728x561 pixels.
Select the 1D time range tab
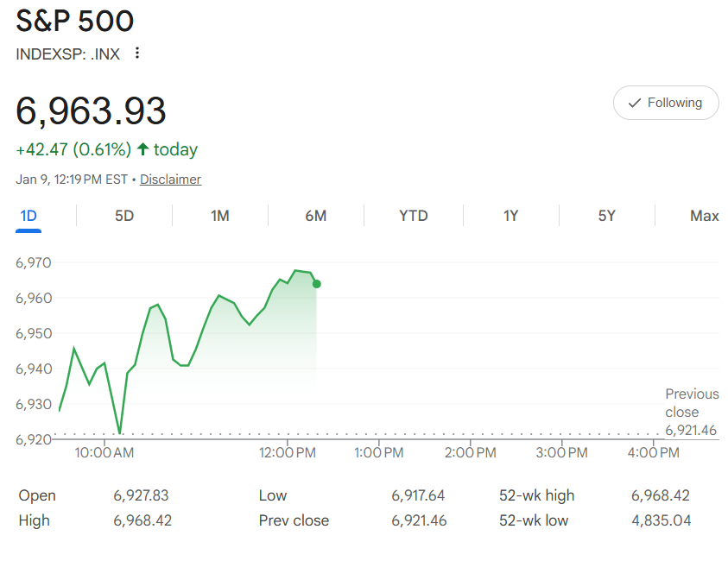(28, 216)
